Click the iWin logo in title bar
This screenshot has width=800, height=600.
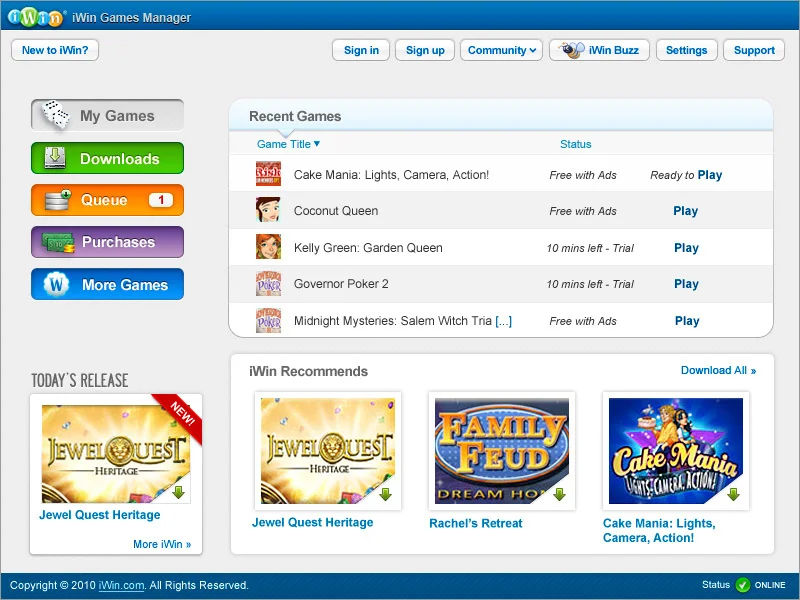coord(35,17)
